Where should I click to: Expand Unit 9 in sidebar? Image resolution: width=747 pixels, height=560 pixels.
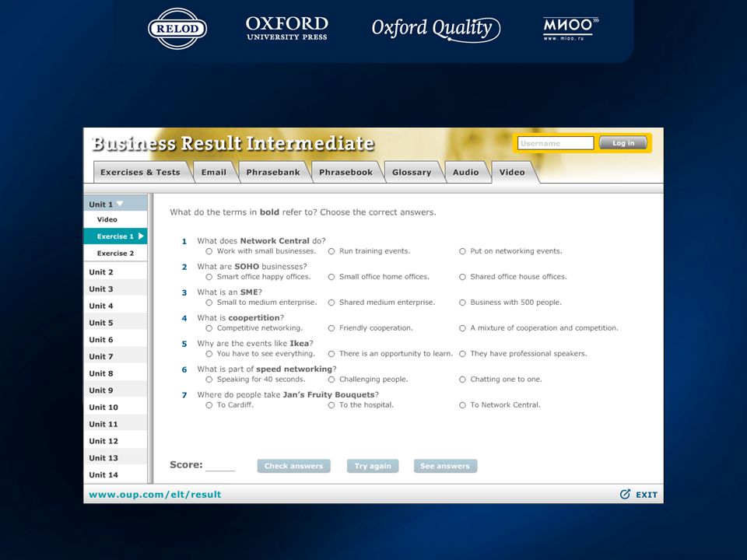tap(115, 390)
